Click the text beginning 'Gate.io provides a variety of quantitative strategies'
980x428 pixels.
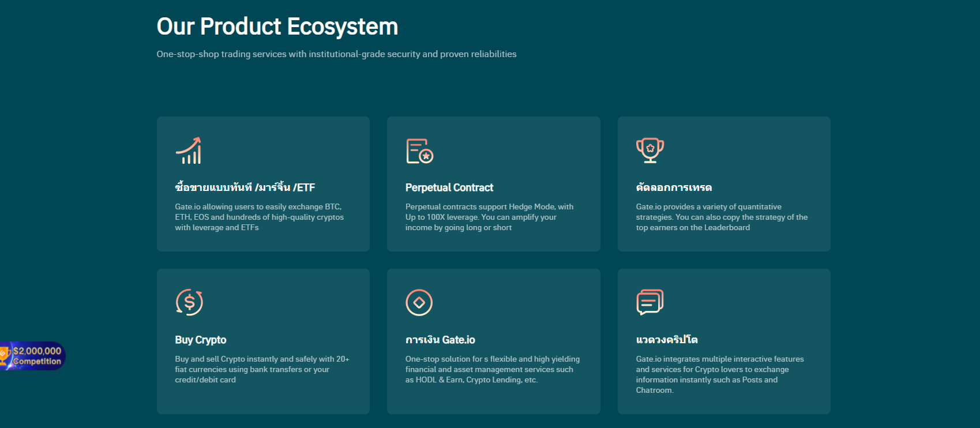click(722, 217)
